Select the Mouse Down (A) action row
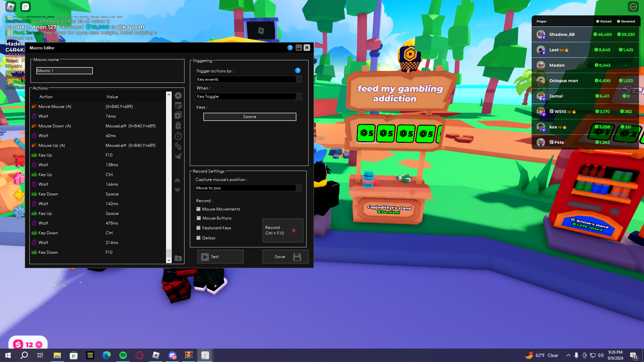 coord(97,126)
